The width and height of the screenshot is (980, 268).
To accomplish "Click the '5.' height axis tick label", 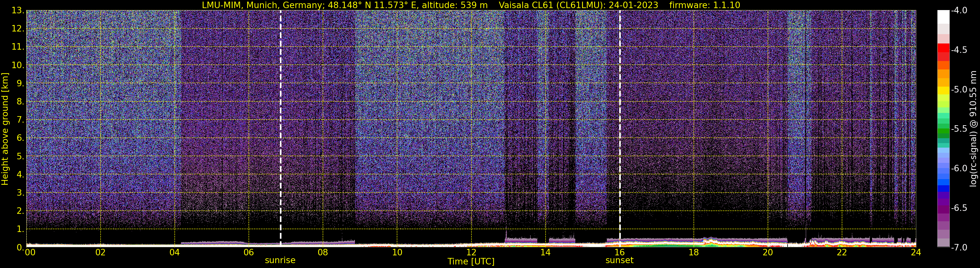I will [x=20, y=156].
